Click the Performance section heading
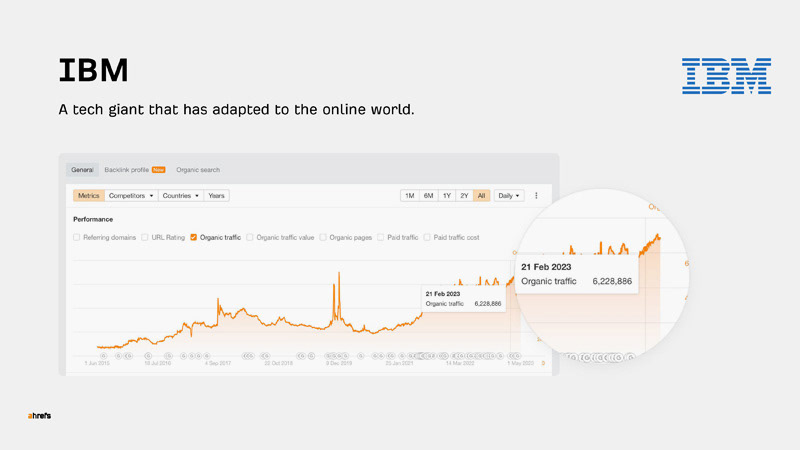Viewport: 800px width, 450px height. [93, 219]
